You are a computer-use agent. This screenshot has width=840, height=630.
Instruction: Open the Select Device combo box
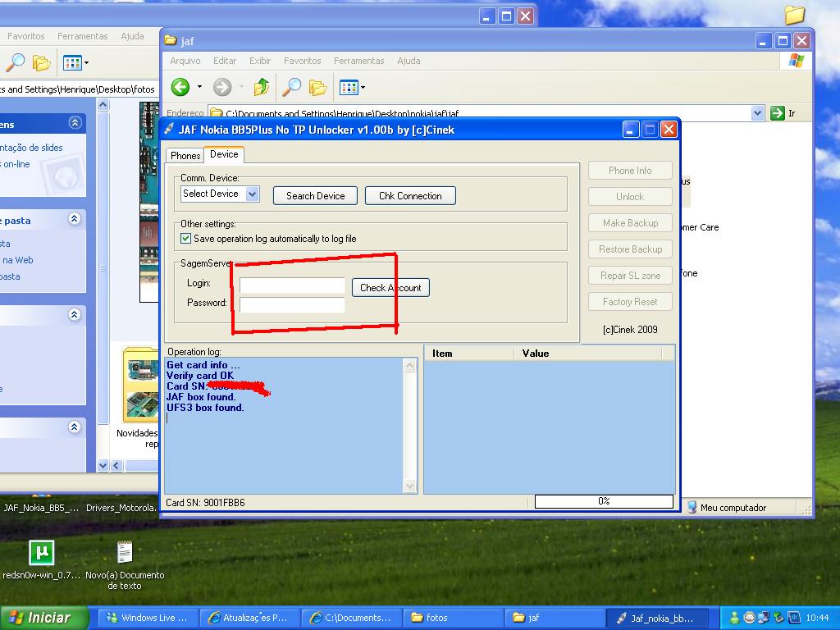220,194
